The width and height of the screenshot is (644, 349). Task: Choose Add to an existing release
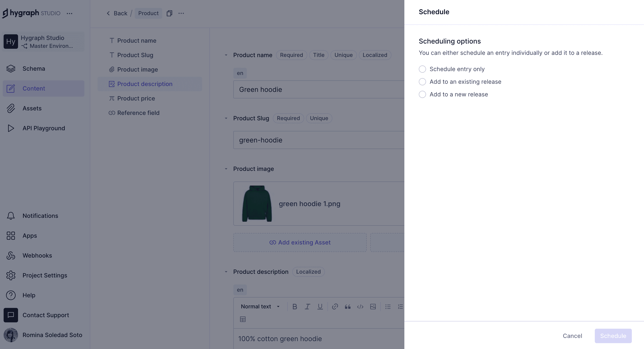422,81
